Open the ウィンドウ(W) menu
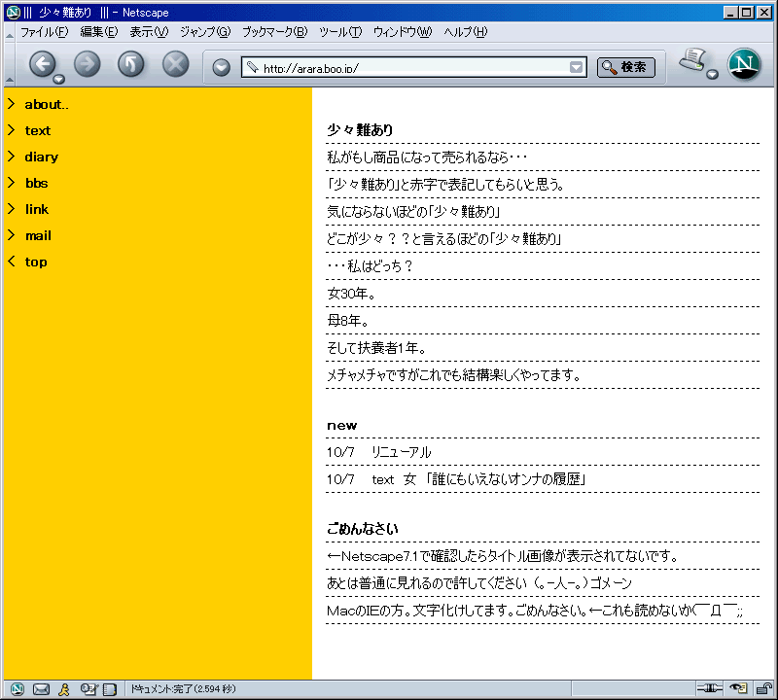The image size is (778, 700). (403, 32)
